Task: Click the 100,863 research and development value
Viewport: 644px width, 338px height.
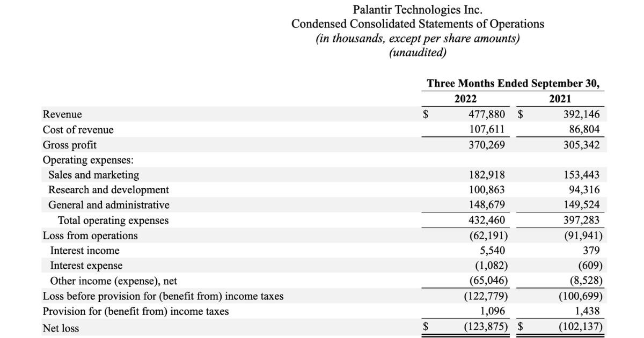Action: pyautogui.click(x=487, y=190)
